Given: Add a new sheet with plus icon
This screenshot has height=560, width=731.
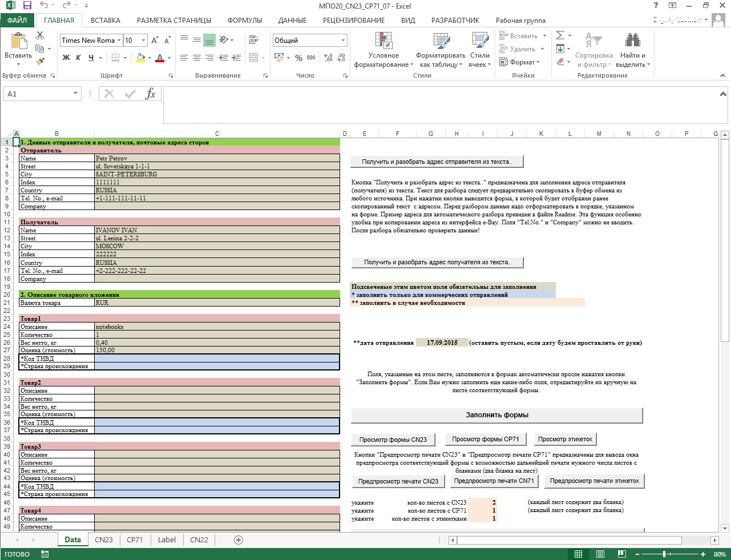Looking at the screenshot, I should tap(239, 540).
